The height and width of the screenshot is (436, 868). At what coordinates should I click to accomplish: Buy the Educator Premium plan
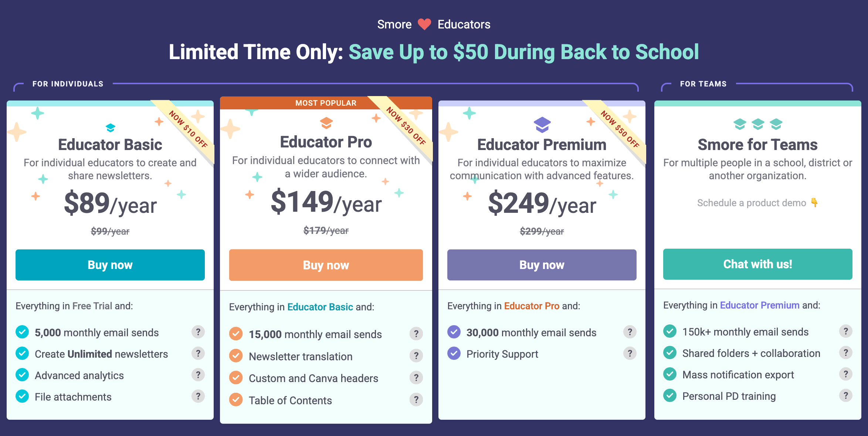point(542,265)
